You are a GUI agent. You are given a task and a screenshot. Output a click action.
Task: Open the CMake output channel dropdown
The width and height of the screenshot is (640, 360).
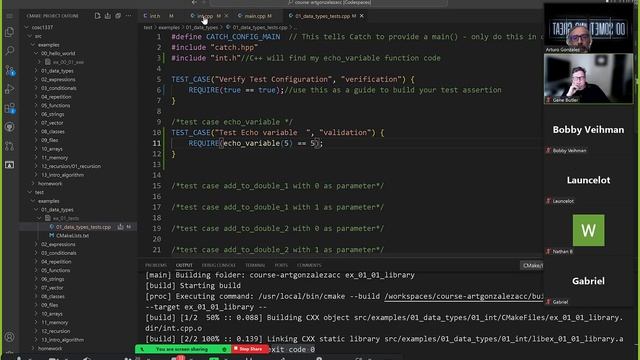coord(532,265)
